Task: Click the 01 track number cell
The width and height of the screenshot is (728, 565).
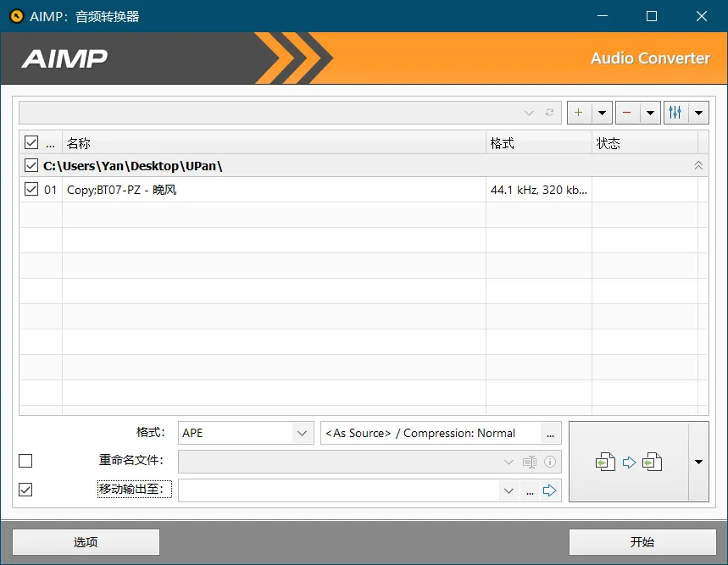Action: [x=51, y=190]
